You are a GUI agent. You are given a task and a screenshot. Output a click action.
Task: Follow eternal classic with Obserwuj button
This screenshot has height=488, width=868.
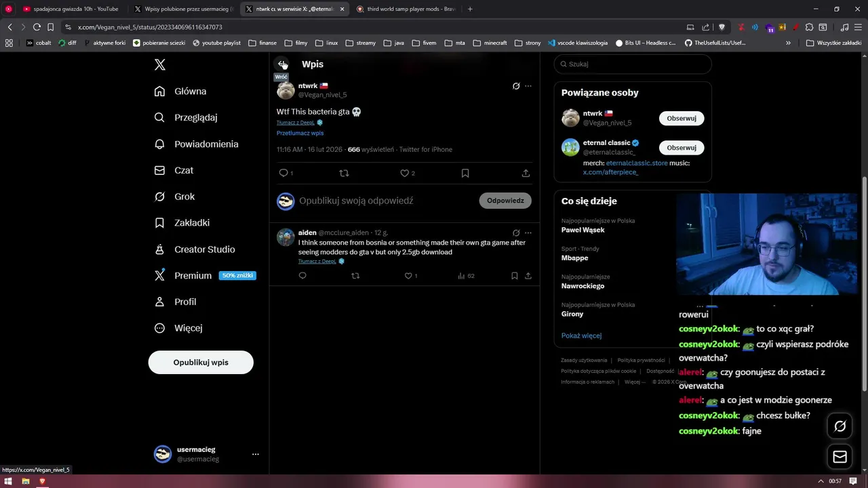coord(682,147)
